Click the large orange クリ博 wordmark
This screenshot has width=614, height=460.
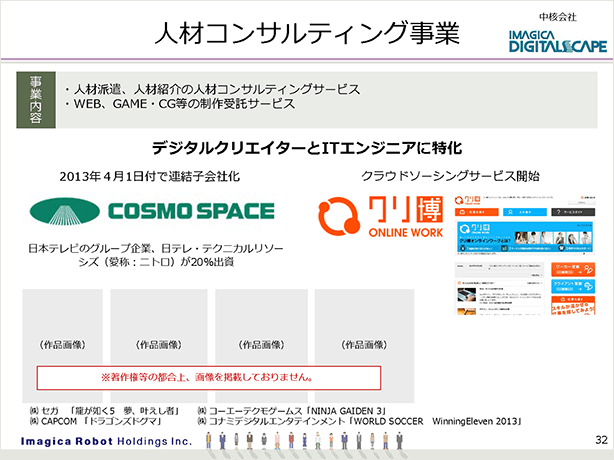[x=406, y=211]
